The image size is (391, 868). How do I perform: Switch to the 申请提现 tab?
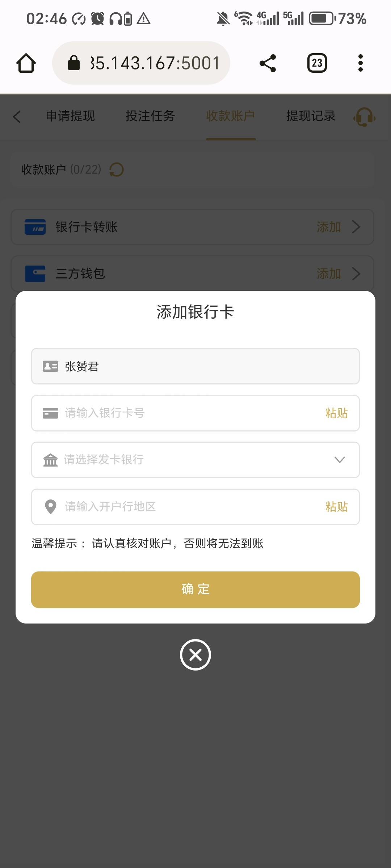click(71, 116)
